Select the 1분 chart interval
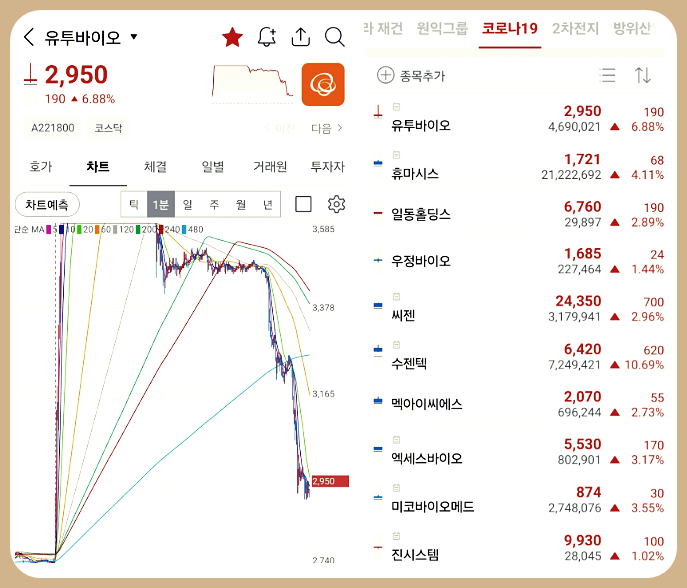This screenshot has height=588, width=687. pos(161,205)
